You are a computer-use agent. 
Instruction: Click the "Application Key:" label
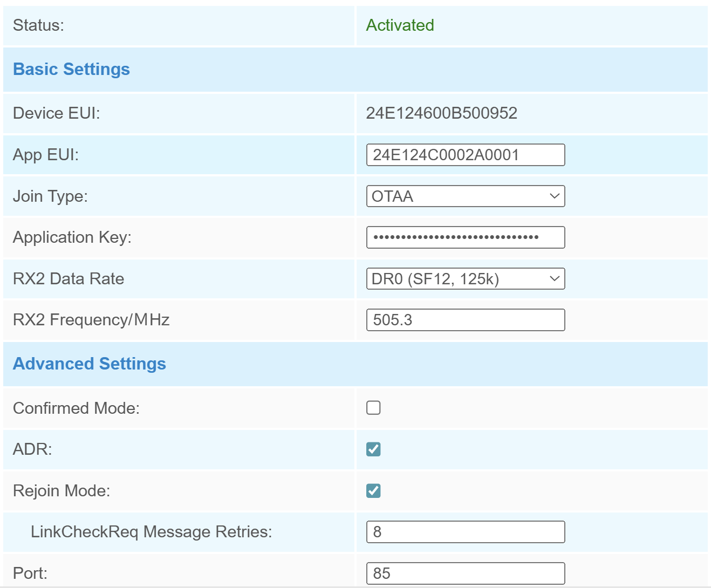click(72, 237)
